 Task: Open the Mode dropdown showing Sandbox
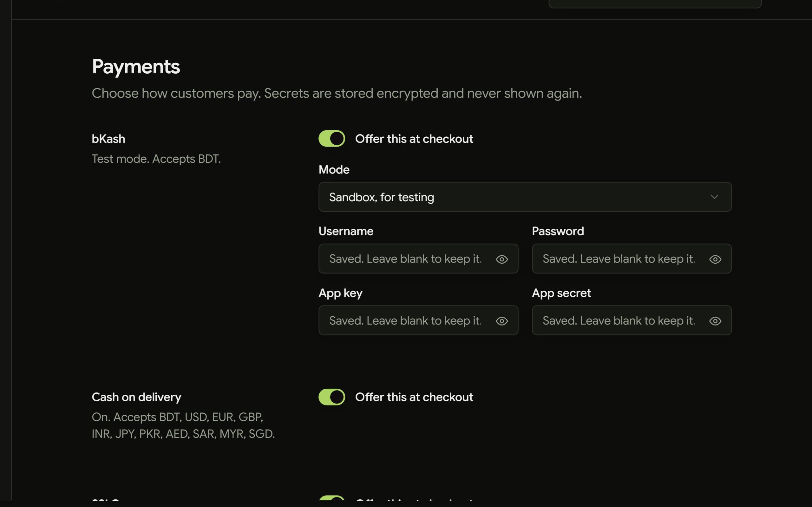(x=525, y=197)
